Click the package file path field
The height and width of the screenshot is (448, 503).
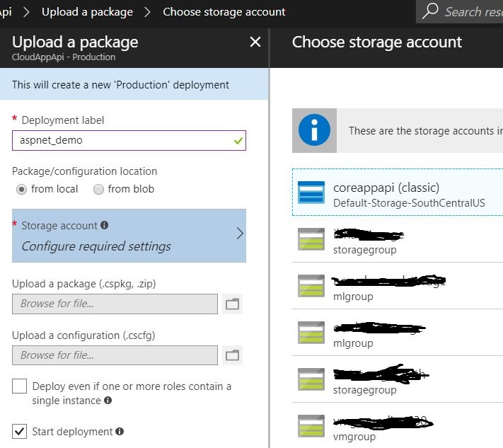115,304
